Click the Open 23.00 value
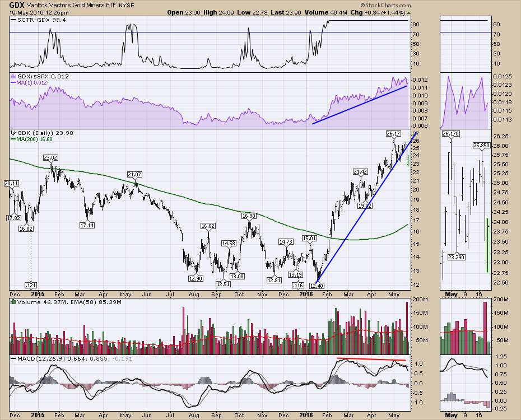The image size is (521, 420). (184, 13)
